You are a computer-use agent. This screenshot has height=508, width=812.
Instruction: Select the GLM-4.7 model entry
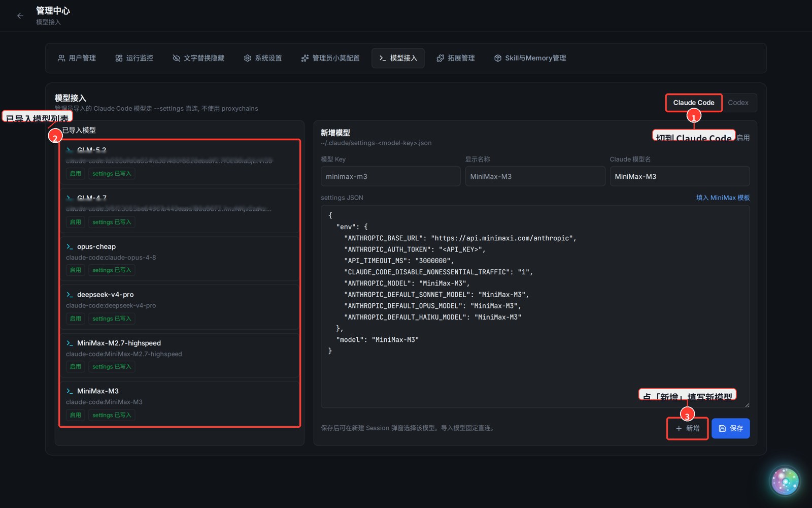[x=180, y=210]
